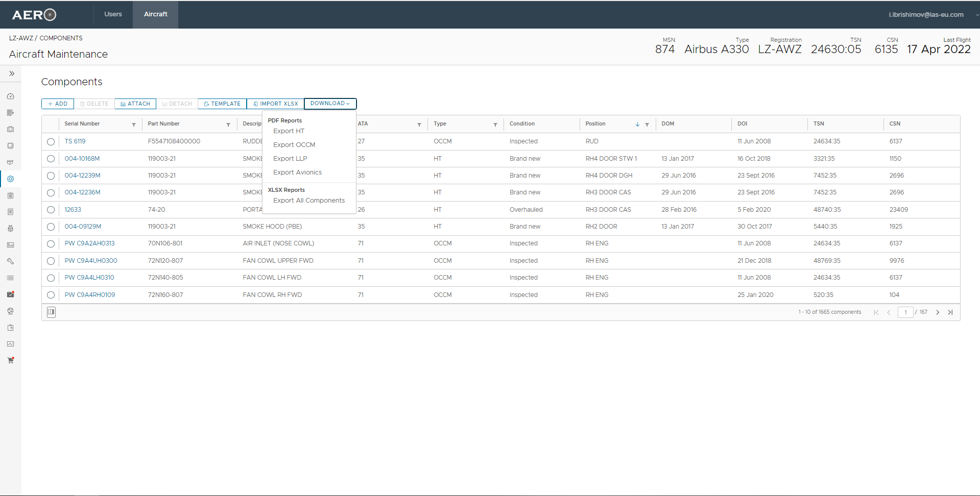Open the Type column filter
Viewport: 980px width, 496px height.
[495, 125]
